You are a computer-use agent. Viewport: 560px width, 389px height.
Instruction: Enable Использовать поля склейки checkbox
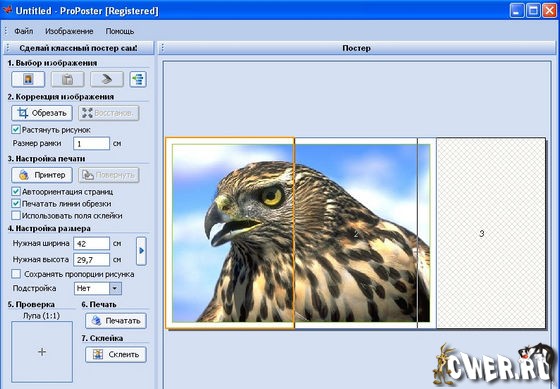pos(16,215)
